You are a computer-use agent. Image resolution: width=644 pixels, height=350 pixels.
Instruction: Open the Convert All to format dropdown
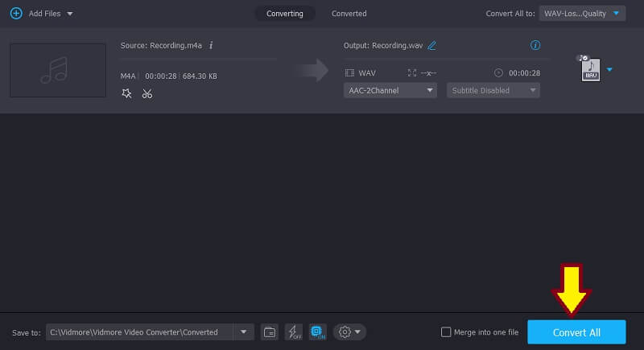[x=584, y=14]
